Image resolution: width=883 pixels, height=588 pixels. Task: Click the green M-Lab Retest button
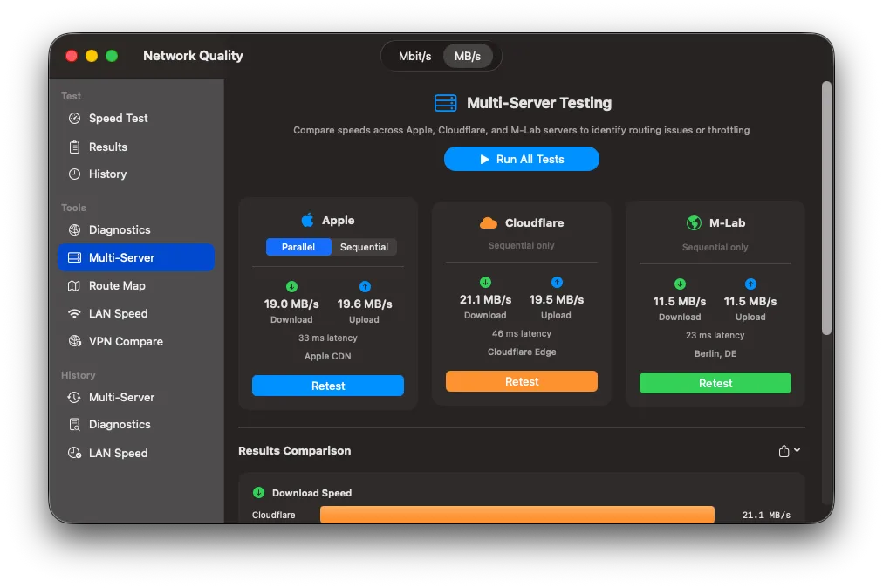[715, 383]
